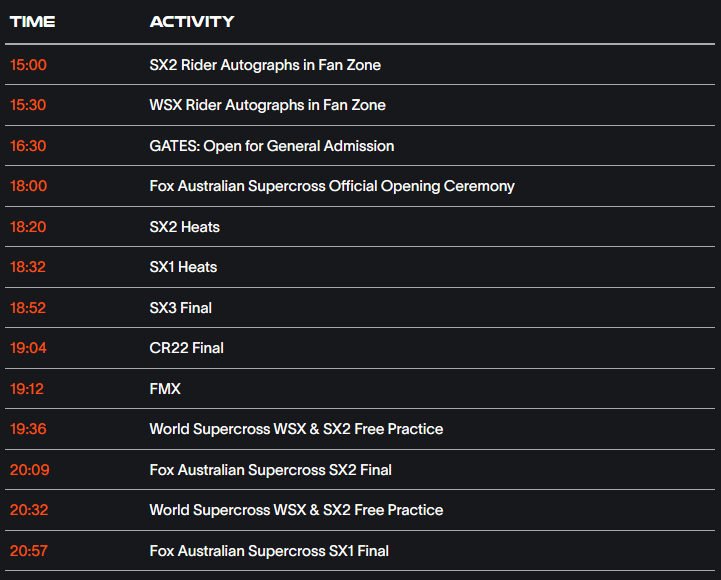Click the 19:12 time entry
721x580 pixels.
[27, 389]
